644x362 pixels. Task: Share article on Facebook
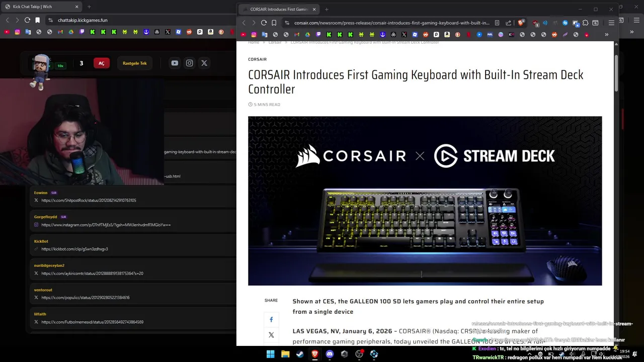(271, 319)
